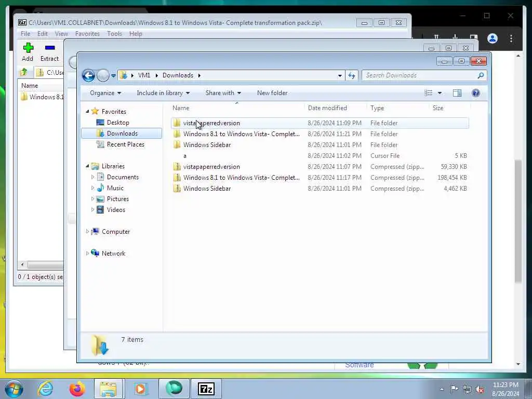Select Recent Places in Favorites
532x399 pixels.
click(x=125, y=144)
